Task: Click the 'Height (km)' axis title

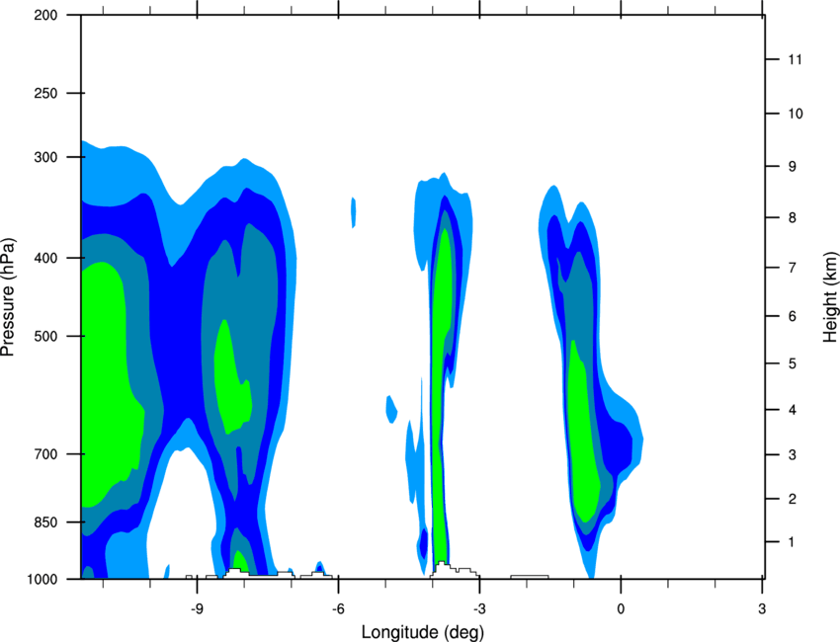Action: pyautogui.click(x=830, y=296)
